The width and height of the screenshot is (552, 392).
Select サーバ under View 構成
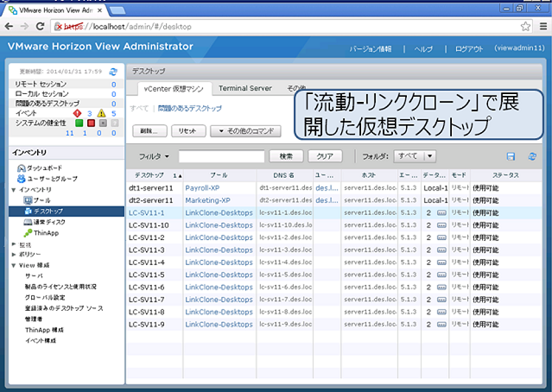click(x=34, y=276)
